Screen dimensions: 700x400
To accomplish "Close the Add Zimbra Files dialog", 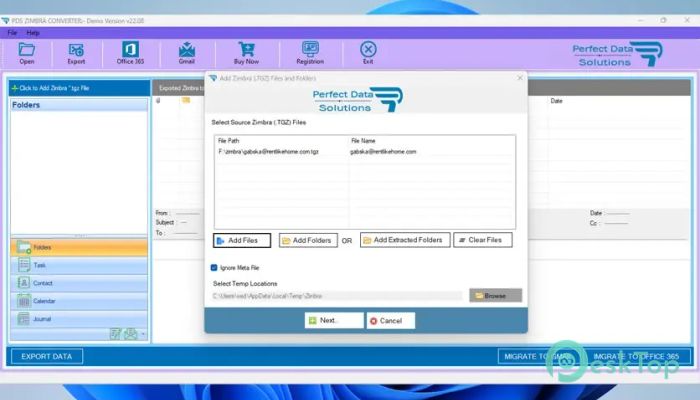I will 520,78.
